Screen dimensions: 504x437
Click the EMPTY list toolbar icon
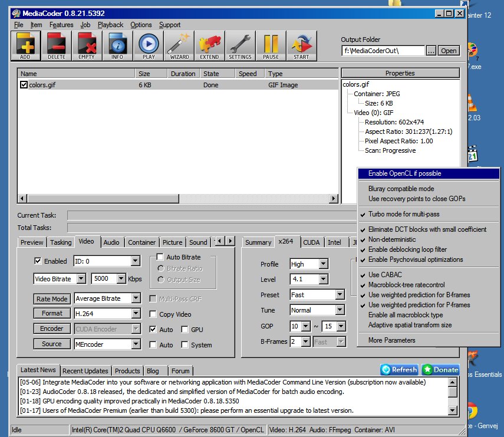click(x=87, y=45)
